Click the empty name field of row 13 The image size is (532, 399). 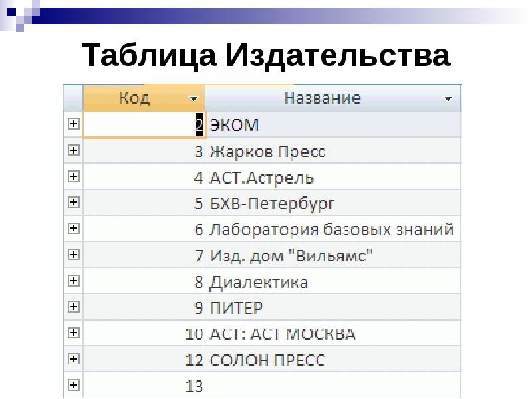[332, 386]
